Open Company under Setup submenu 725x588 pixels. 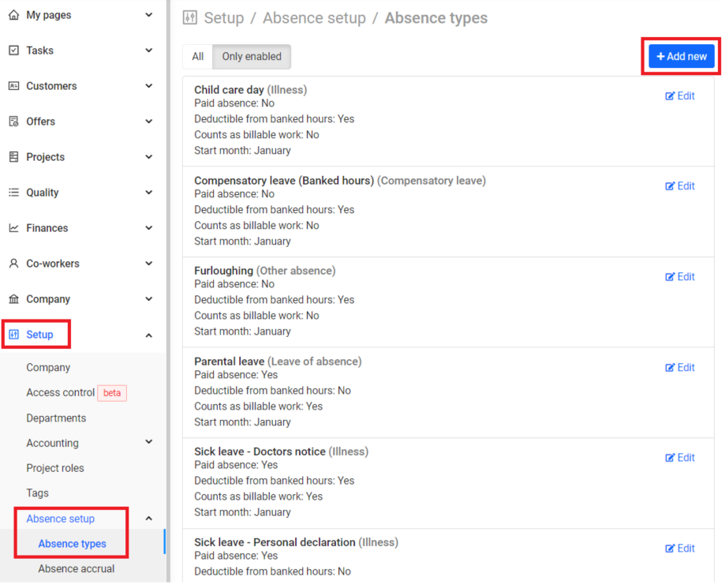pos(48,367)
